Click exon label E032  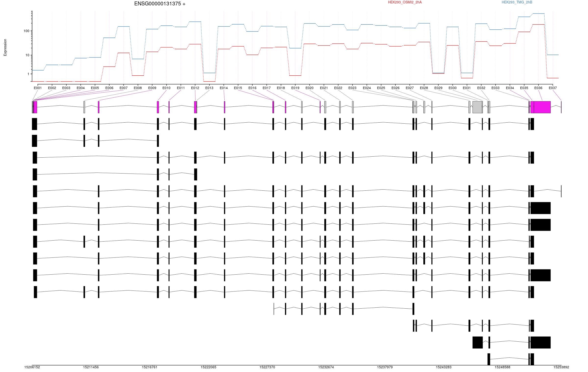tap(481, 88)
